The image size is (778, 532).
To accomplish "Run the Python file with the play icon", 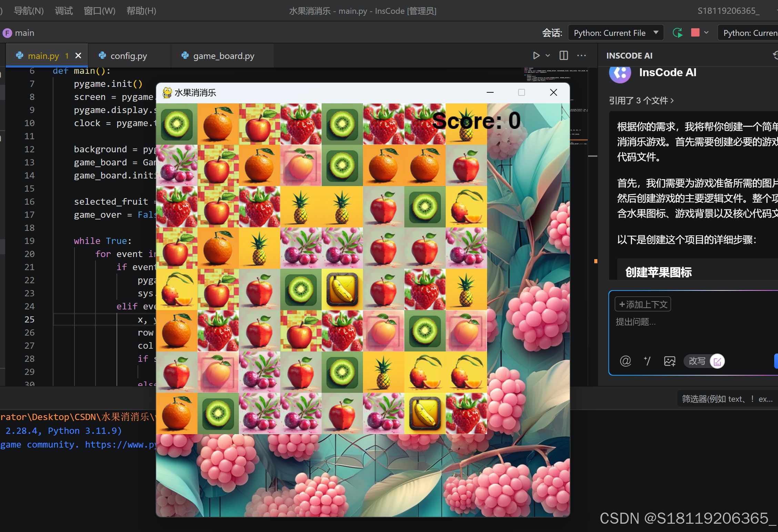I will [536, 55].
